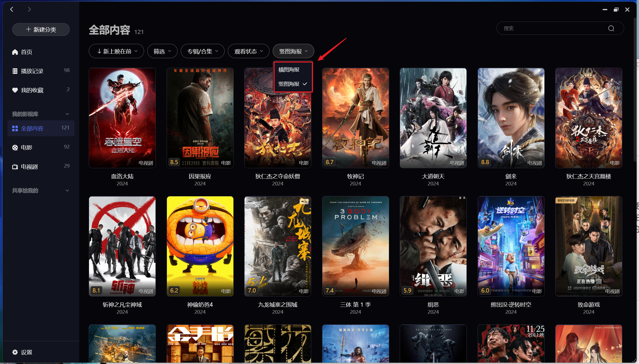Screen dimensions: 639x364
Task: Click the search magnifier icon
Action: [x=611, y=28]
